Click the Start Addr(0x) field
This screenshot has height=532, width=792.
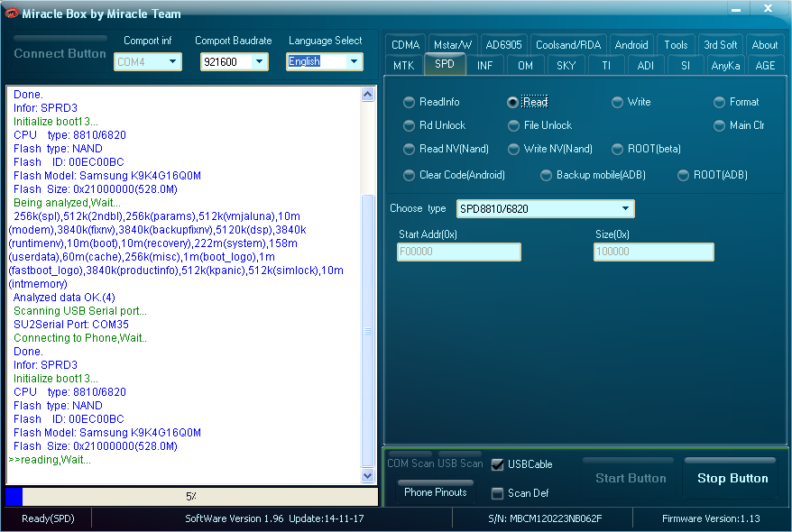click(458, 252)
